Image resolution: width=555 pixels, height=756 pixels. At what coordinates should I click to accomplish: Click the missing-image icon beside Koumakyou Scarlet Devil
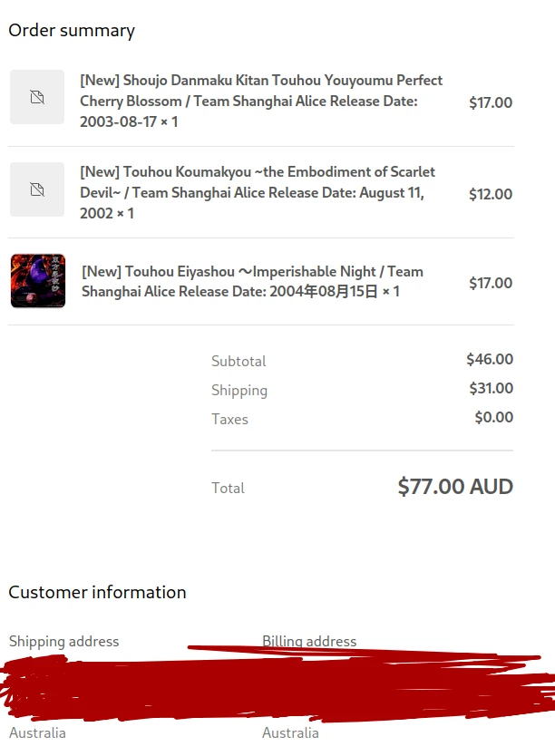click(37, 189)
